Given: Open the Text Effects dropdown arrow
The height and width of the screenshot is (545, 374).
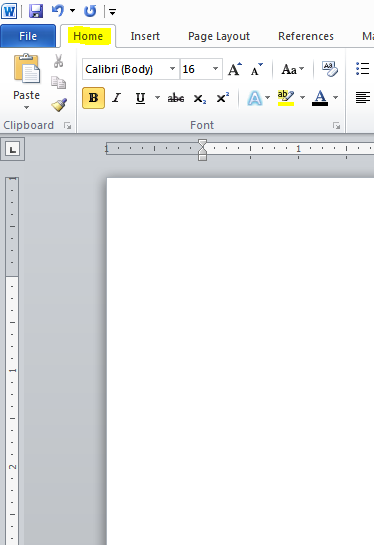Looking at the screenshot, I should point(267,98).
